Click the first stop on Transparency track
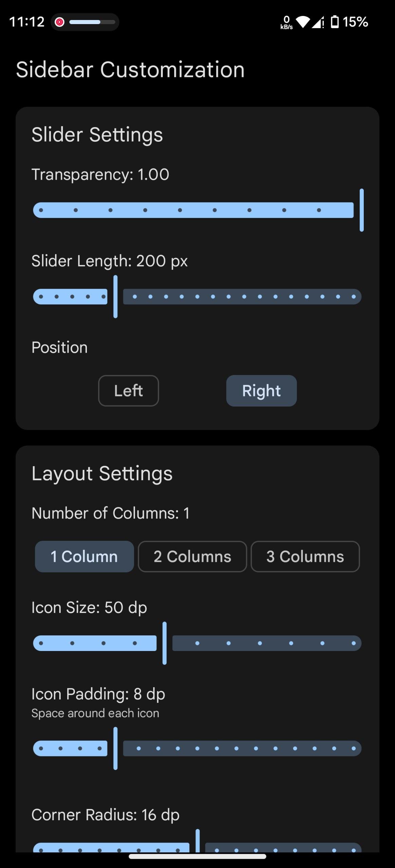 [x=41, y=210]
